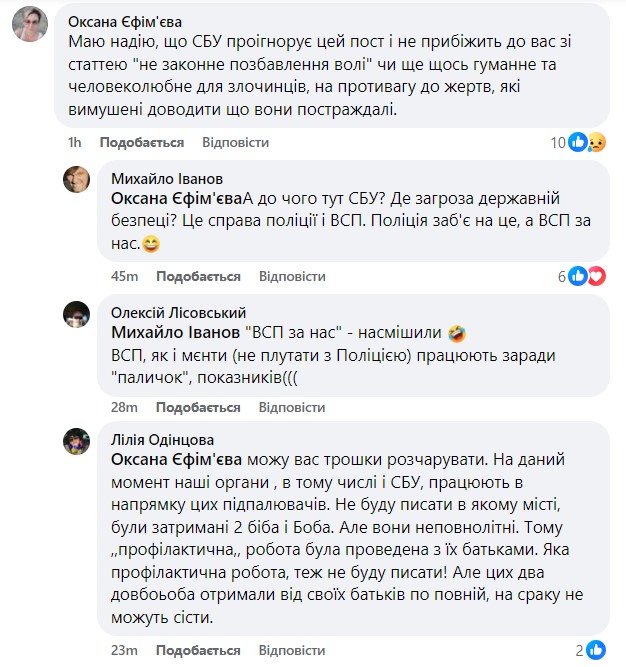Like Оксана Єфім'єва's comment
The width and height of the screenshot is (626, 667).
coord(142,143)
